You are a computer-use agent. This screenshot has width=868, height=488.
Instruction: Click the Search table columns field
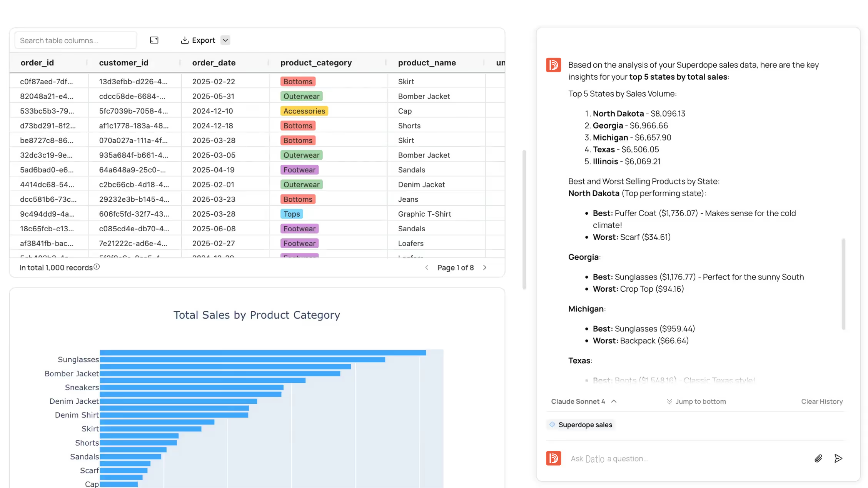[76, 40]
